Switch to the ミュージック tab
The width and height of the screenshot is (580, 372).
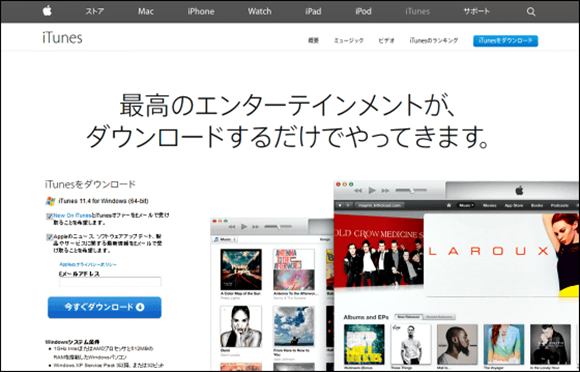(349, 40)
